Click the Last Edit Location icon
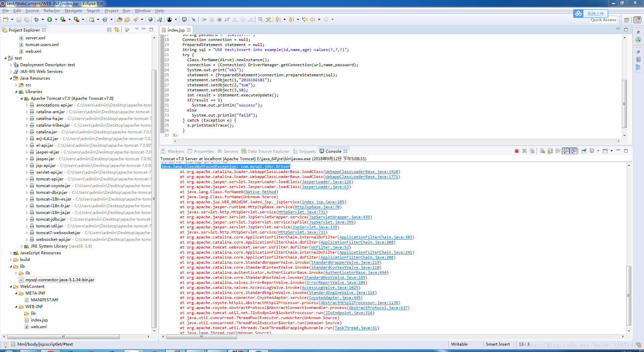 305,19
